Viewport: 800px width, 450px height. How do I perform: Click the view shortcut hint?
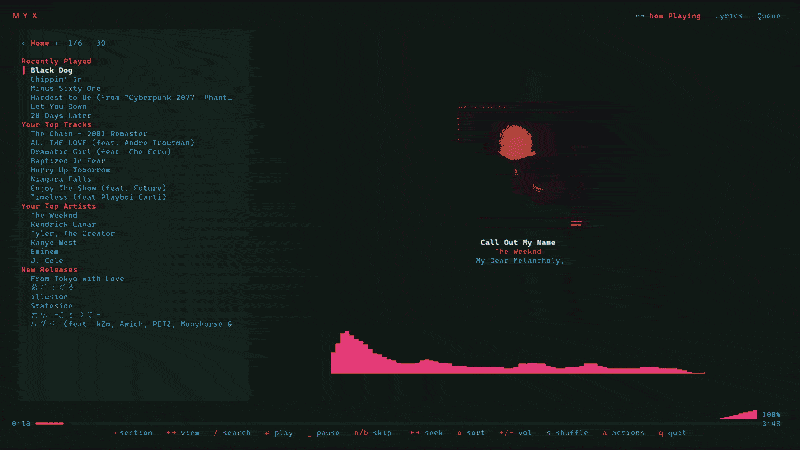pos(183,433)
